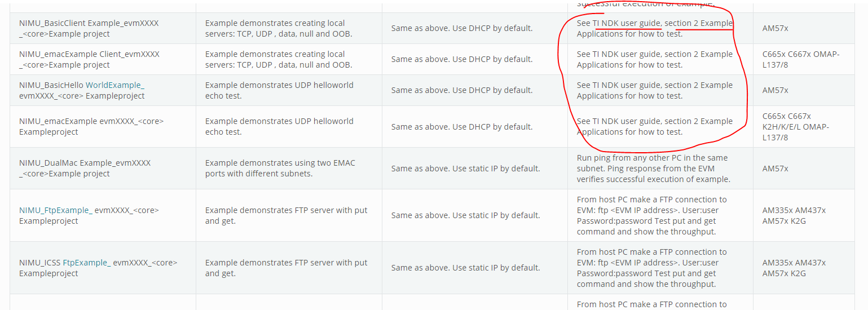Click the NIMU_BasicHello UDP helloworld description
Screen dimensions: 868x310
click(279, 91)
